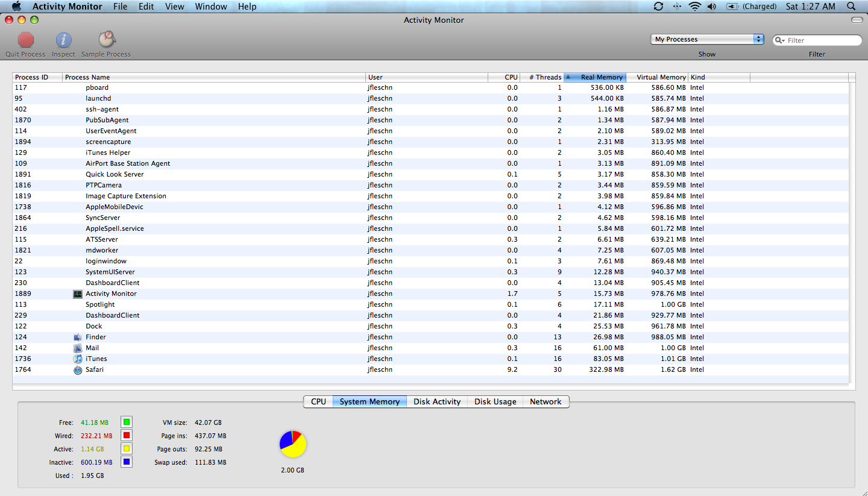Viewport: 868px width, 496px height.
Task: Click the sync arrows icon in menu bar
Action: (658, 7)
